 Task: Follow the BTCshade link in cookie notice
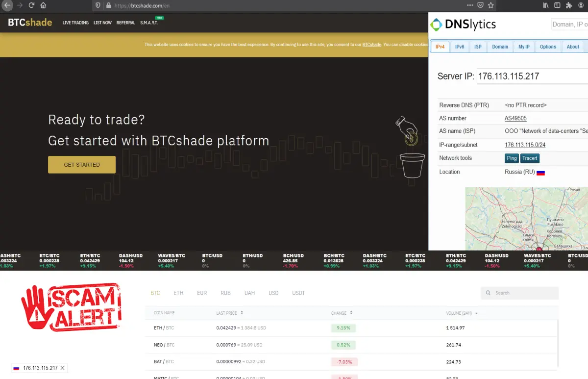372,45
